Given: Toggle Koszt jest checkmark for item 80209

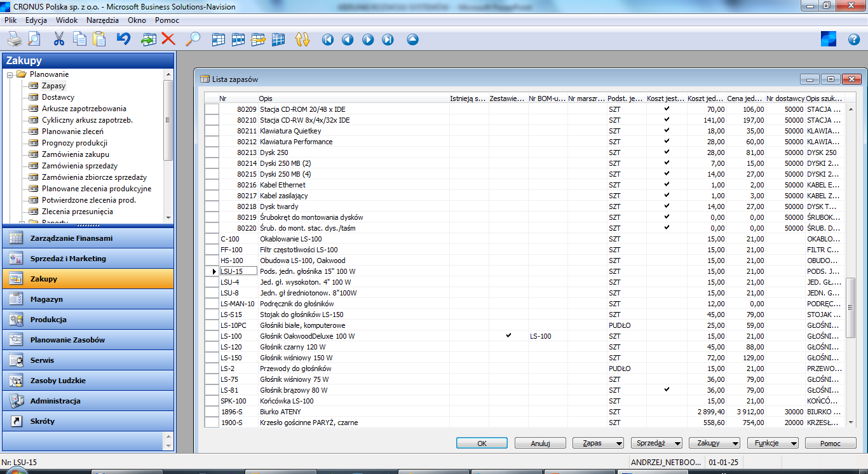Looking at the screenshot, I should click(x=667, y=109).
